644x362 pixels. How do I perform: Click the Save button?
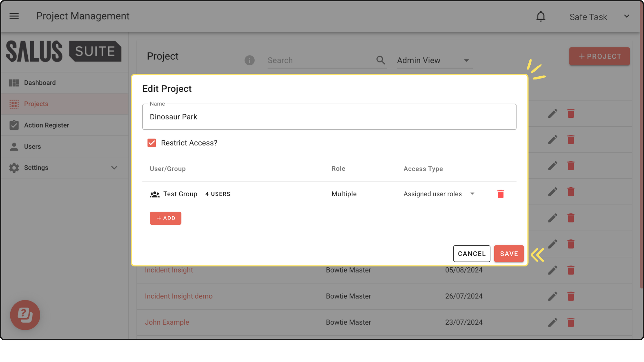509,254
